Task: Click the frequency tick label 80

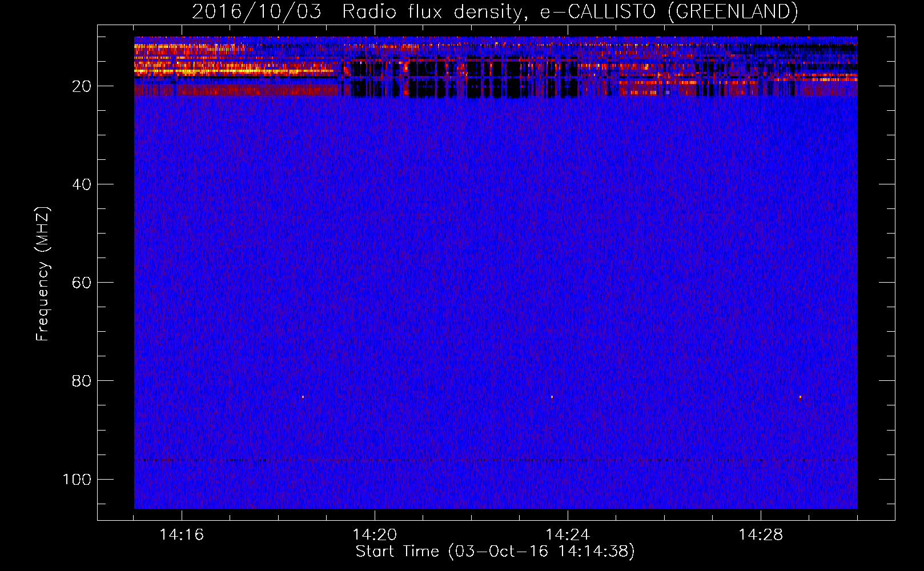Action: click(82, 381)
